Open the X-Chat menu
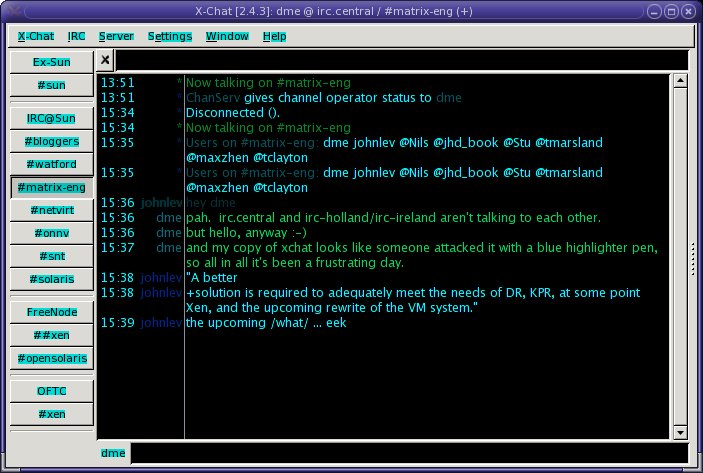 [x=36, y=36]
